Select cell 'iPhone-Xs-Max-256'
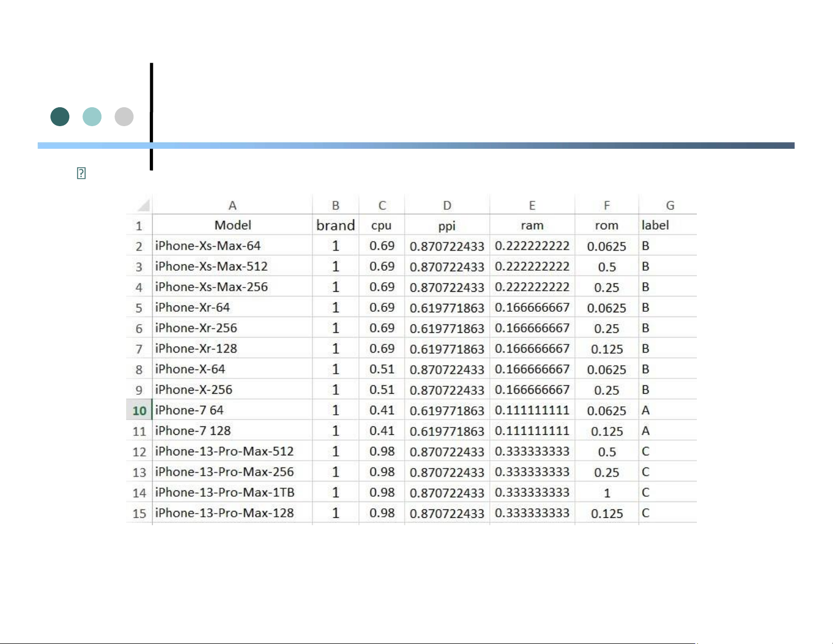This screenshot has width=833, height=644. pos(232,287)
